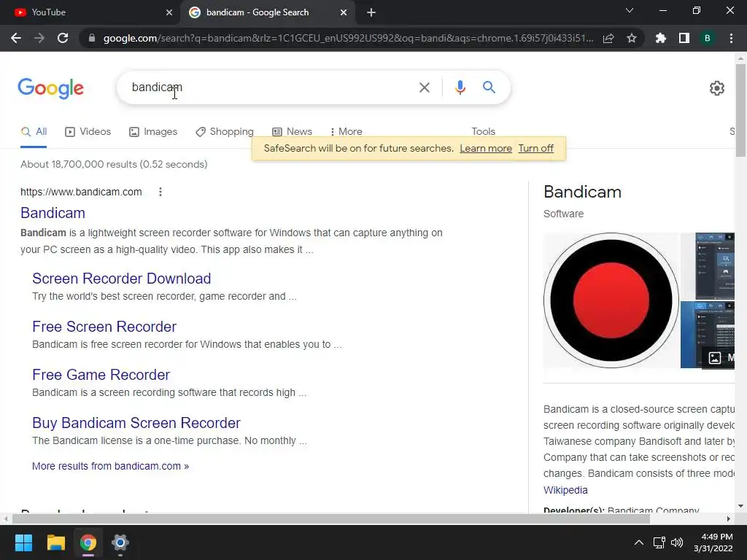
Task: Open the Extensions puzzle icon
Action: pyautogui.click(x=661, y=38)
